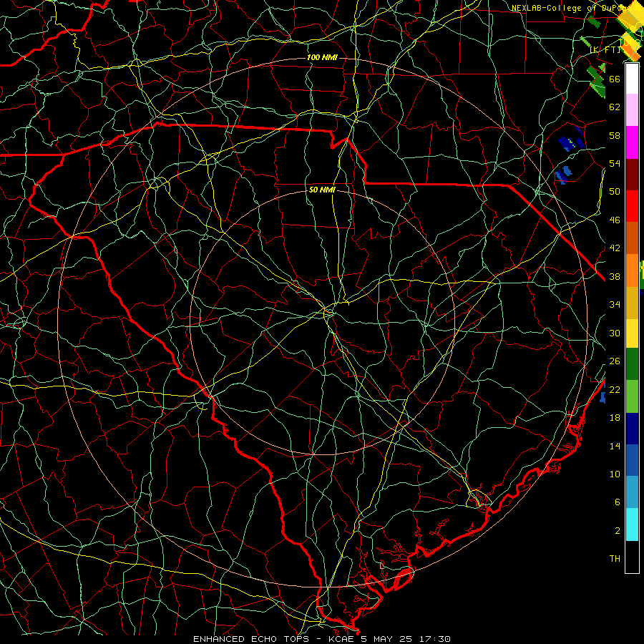Click the light blue legend band

pos(632,492)
